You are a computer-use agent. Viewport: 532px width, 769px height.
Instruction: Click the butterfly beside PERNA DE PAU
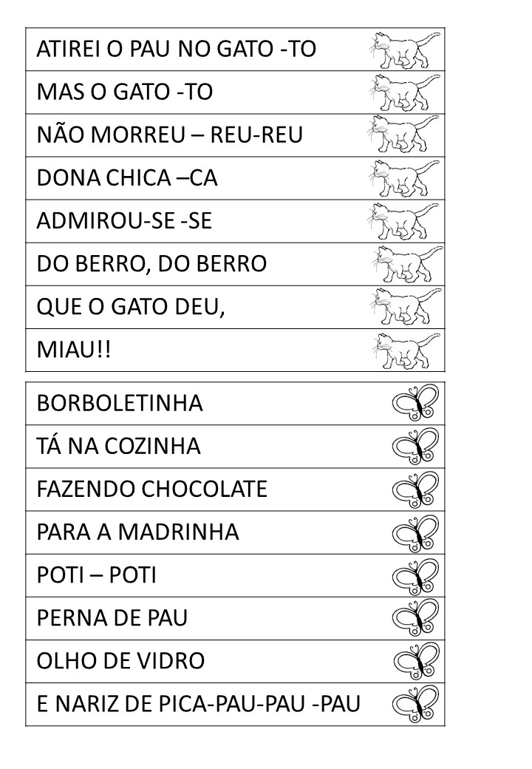click(415, 618)
